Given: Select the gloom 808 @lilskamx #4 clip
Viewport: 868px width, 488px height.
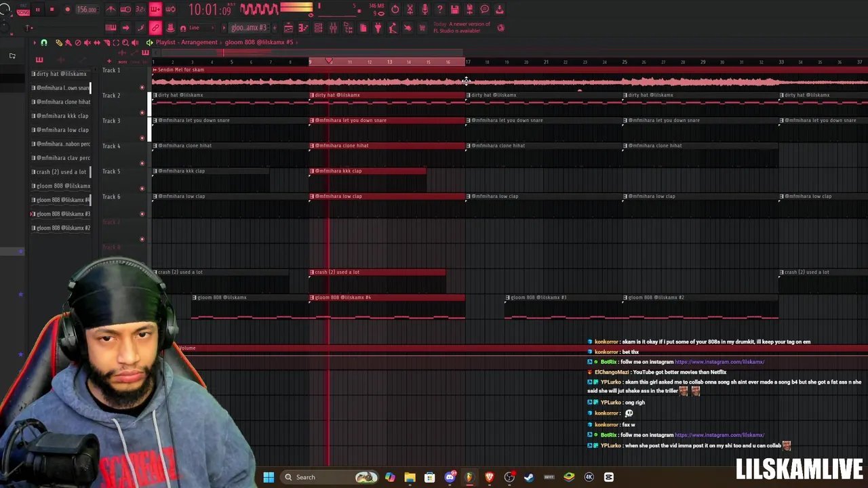Looking at the screenshot, I should 387,307.
